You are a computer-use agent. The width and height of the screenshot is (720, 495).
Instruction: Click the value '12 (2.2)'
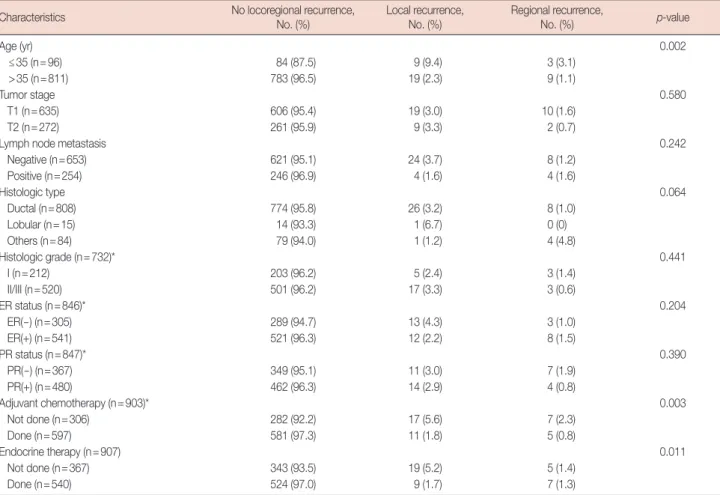click(x=425, y=338)
